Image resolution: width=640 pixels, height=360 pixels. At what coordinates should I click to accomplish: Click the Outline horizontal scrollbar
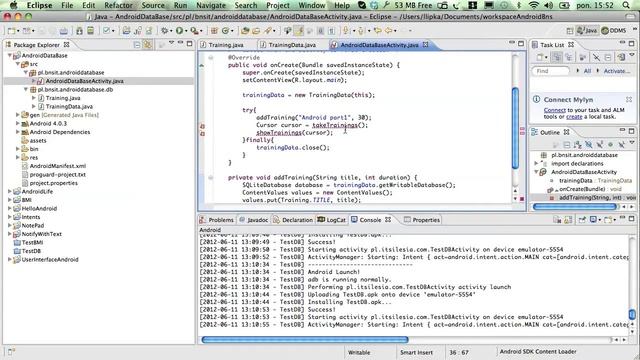[575, 207]
